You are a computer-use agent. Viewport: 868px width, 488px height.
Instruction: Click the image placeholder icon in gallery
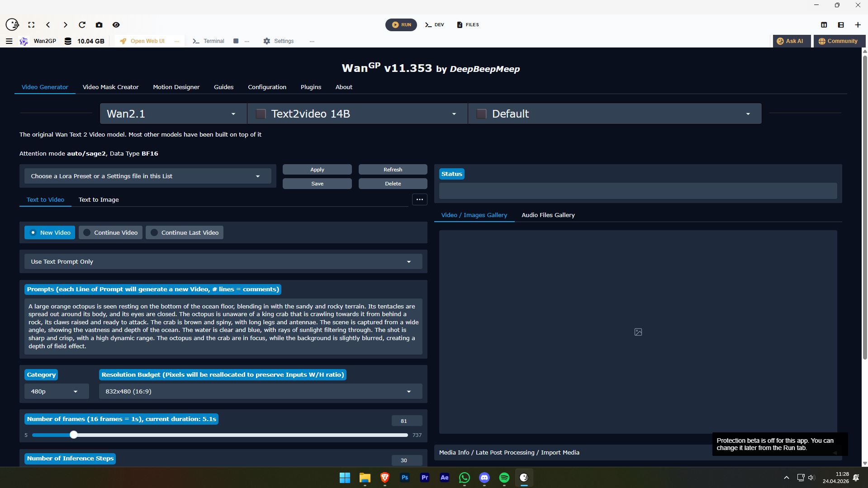[x=638, y=332]
